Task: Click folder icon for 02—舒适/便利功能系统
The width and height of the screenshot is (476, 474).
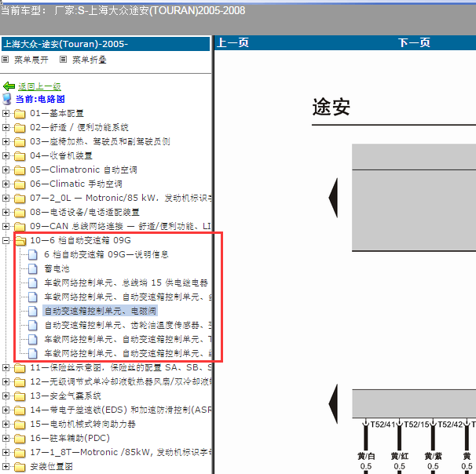Action: [x=20, y=128]
